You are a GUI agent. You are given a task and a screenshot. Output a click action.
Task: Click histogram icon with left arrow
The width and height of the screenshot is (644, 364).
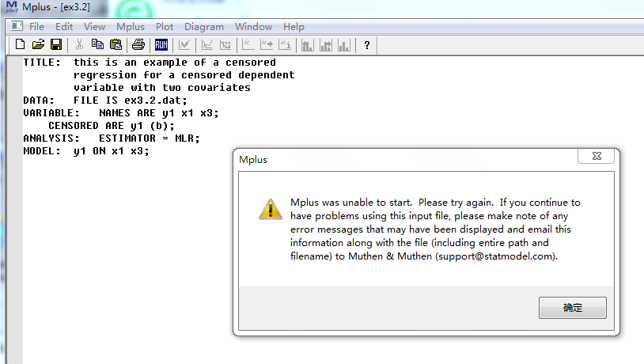click(x=307, y=45)
